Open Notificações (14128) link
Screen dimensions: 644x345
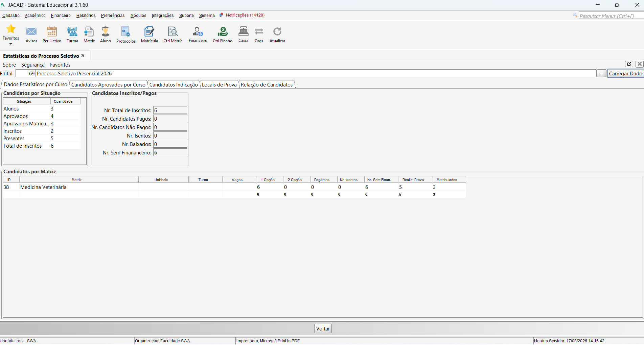(245, 15)
